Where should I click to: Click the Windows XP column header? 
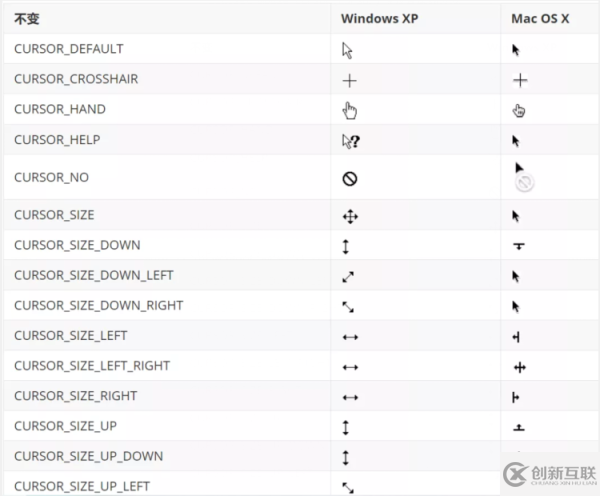tap(380, 18)
